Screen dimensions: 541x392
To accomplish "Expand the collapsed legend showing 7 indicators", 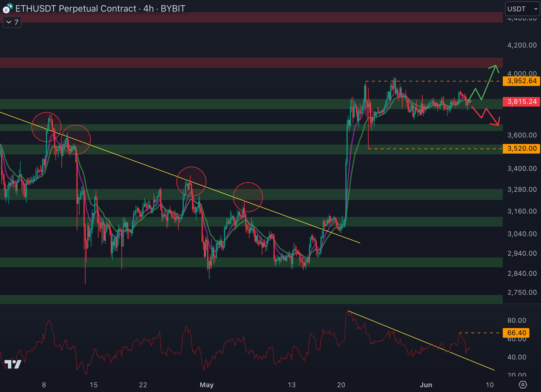I will point(12,22).
